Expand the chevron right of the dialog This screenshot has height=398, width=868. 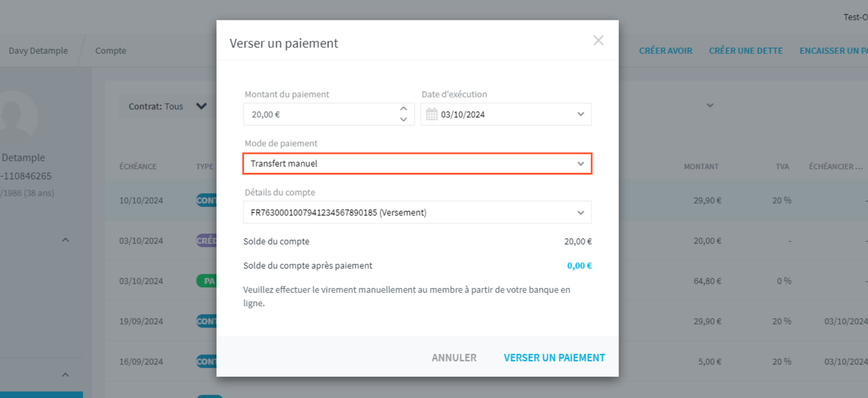(710, 106)
